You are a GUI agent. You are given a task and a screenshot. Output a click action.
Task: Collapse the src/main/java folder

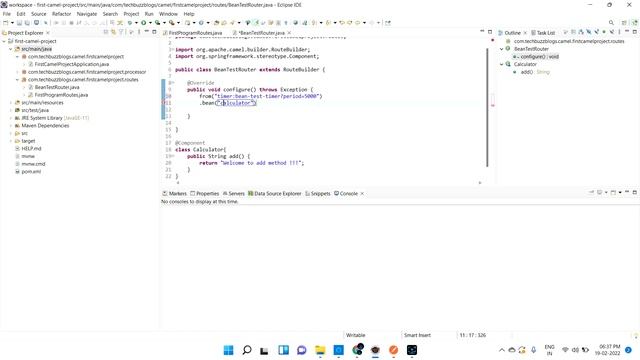(x=11, y=49)
